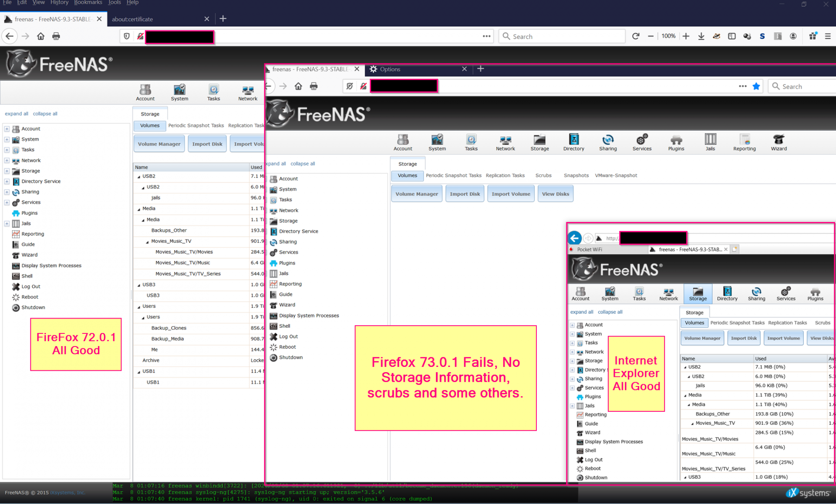Select Log Out in Internet Explorer tree
This screenshot has width=836, height=504.
tap(590, 460)
